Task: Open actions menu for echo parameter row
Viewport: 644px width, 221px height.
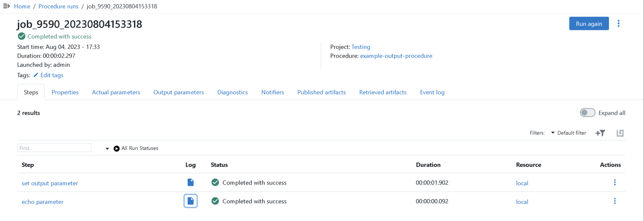Action: (x=615, y=201)
